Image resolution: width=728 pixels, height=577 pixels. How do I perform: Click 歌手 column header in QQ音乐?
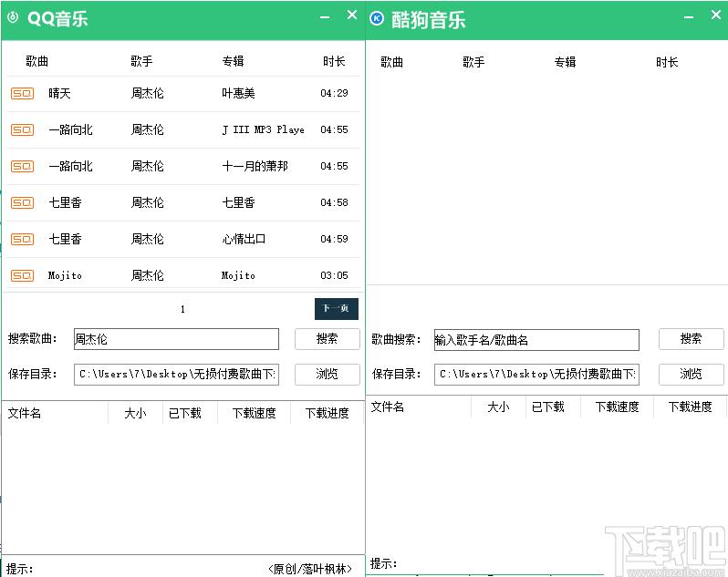141,61
